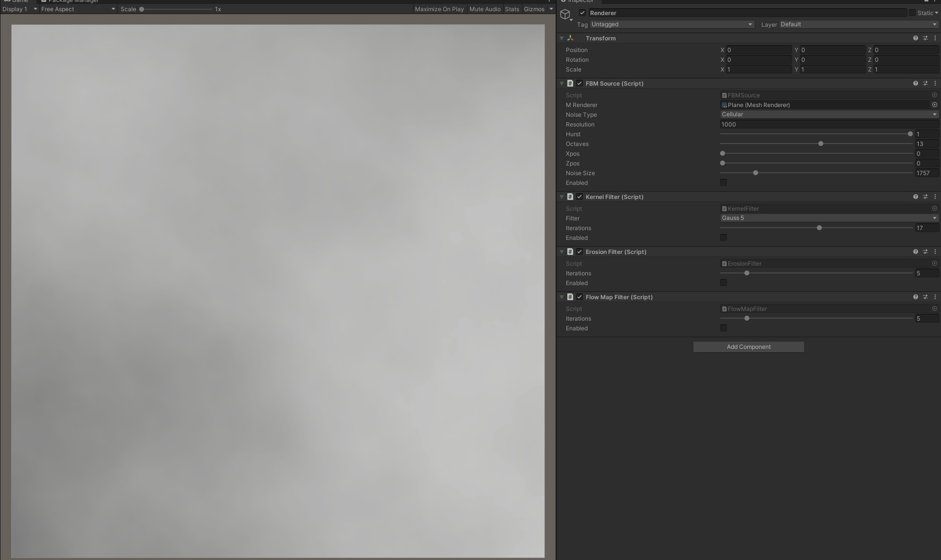Open presets for Kernel Filter component
Image resolution: width=941 pixels, height=560 pixels.
[x=925, y=197]
